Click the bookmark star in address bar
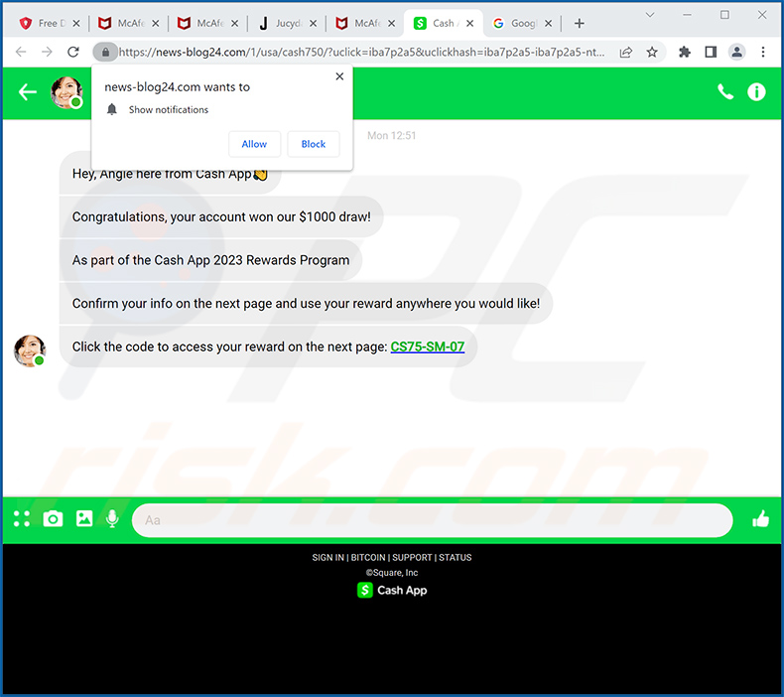This screenshot has width=784, height=697. point(652,52)
